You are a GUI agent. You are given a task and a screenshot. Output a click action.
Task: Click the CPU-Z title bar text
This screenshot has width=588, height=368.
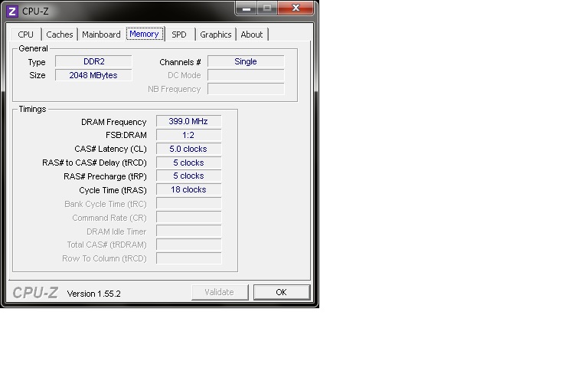pos(35,11)
